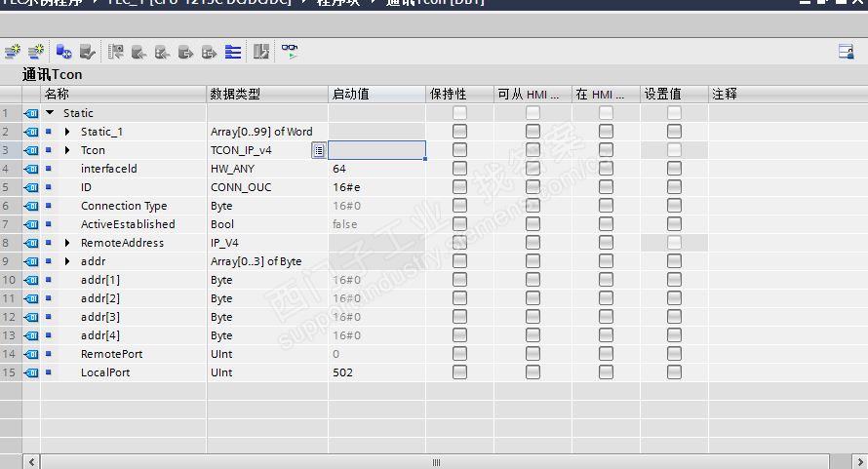Expand the Tcon structure node
Image resolution: width=868 pixels, height=469 pixels.
(67, 150)
